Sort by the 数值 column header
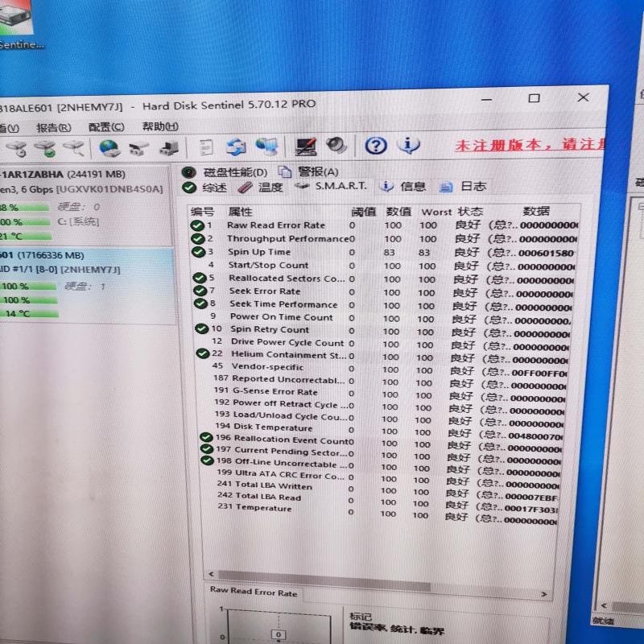 tap(398, 212)
